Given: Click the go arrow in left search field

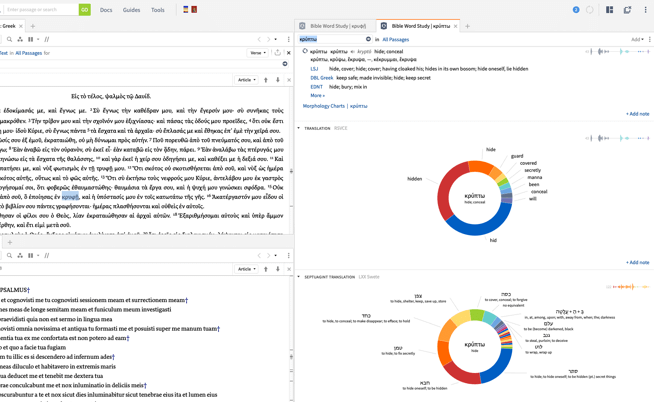Looking at the screenshot, I should pos(285,64).
